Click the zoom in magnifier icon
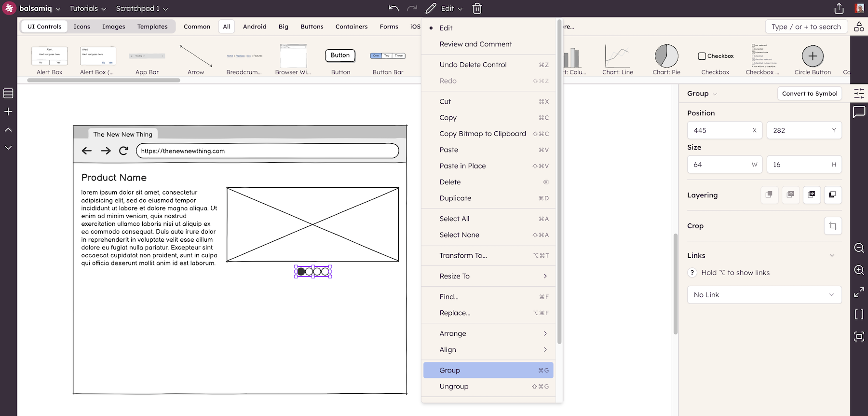 click(859, 270)
